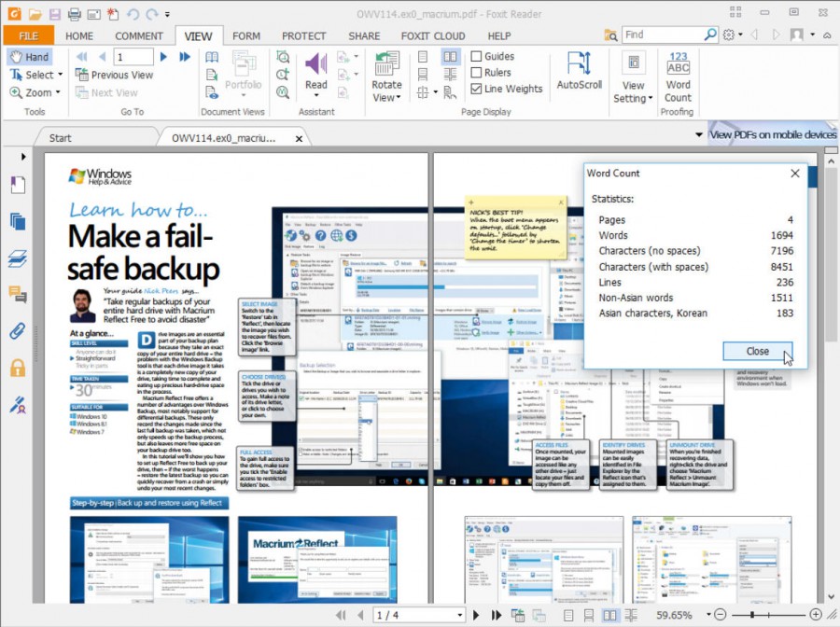This screenshot has height=627, width=840.
Task: Enable the Guides checkbox
Action: coord(476,56)
